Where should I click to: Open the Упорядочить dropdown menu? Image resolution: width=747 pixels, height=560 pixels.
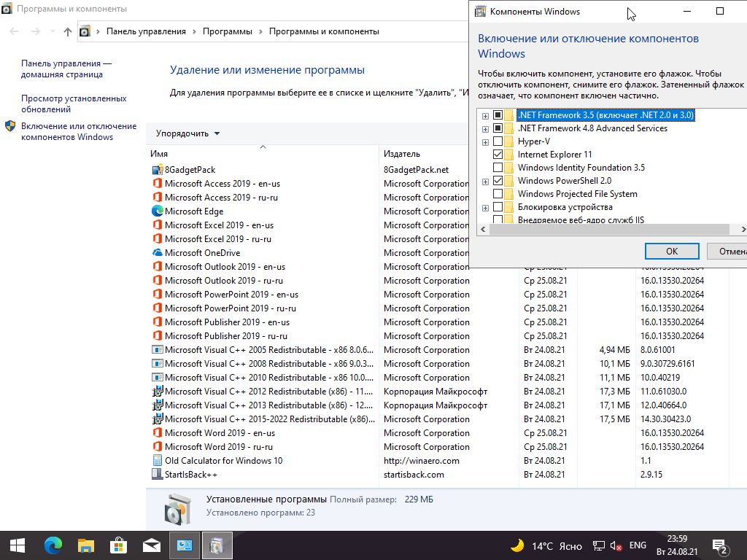point(187,133)
